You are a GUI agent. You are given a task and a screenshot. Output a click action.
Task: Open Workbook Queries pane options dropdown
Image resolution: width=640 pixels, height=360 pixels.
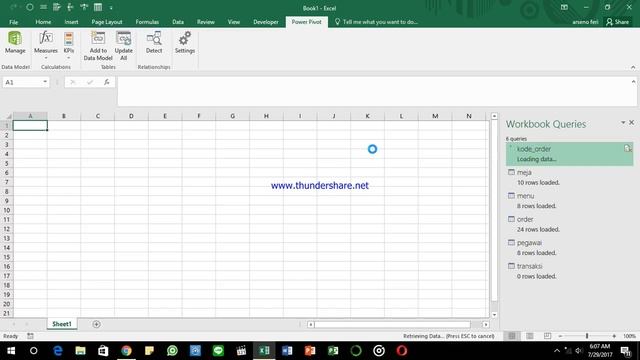click(623, 122)
